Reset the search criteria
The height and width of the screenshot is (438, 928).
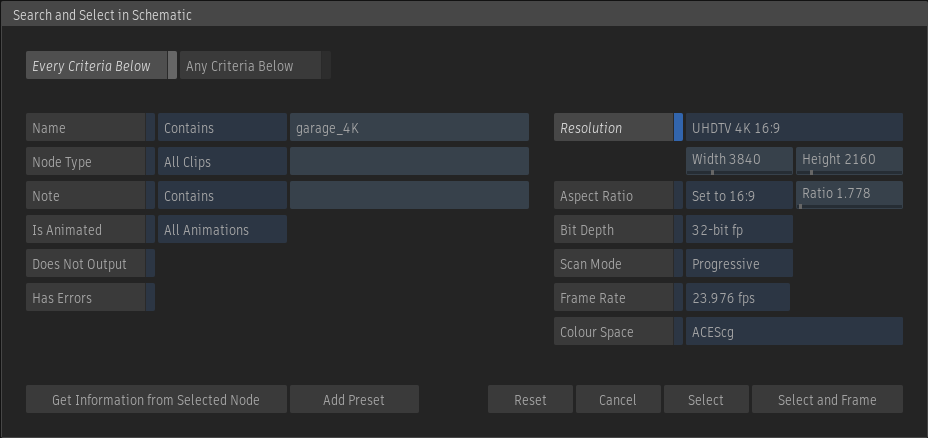pos(530,400)
